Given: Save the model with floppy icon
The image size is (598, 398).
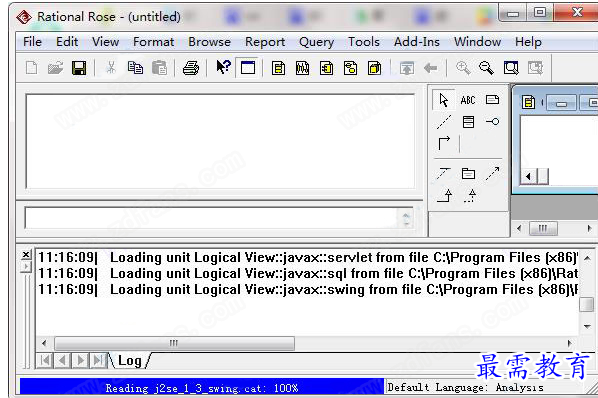Looking at the screenshot, I should tap(79, 68).
